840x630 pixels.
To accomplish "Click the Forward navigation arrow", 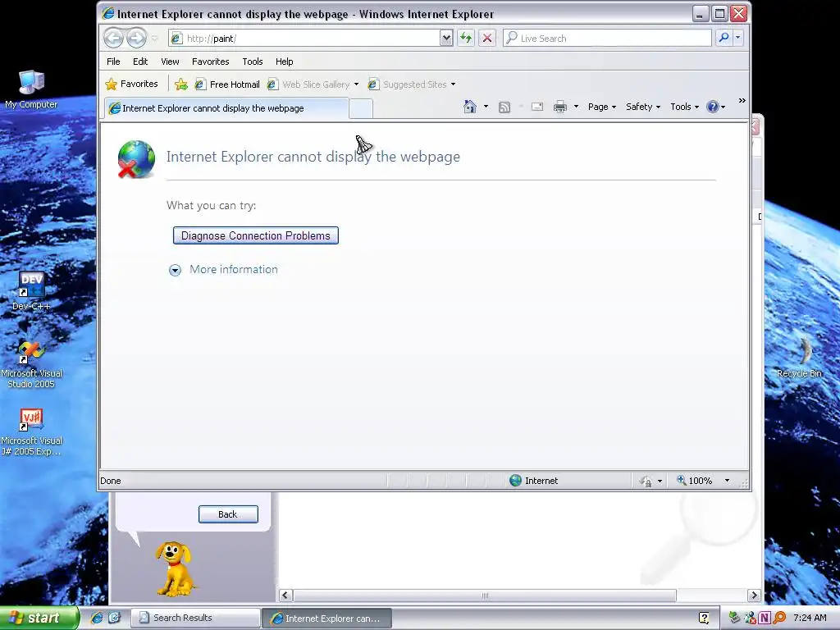I will point(136,38).
